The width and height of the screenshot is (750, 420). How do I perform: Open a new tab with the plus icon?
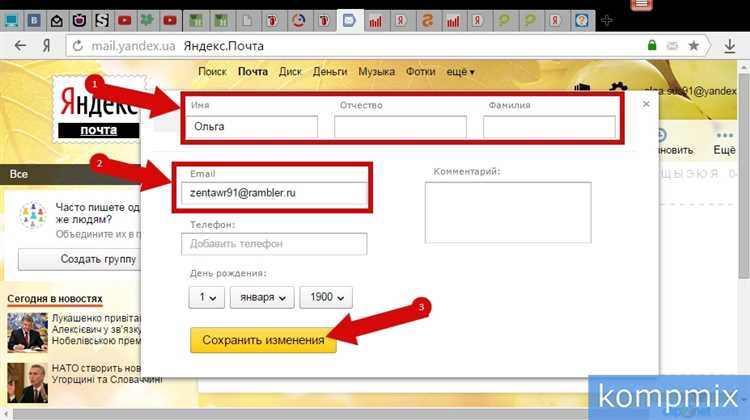pyautogui.click(x=607, y=21)
